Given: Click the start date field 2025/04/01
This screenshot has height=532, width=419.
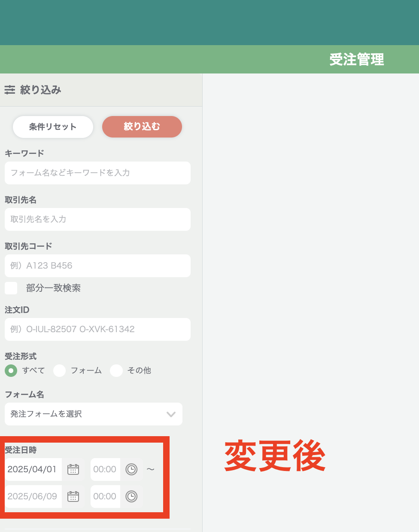Looking at the screenshot, I should point(33,469).
